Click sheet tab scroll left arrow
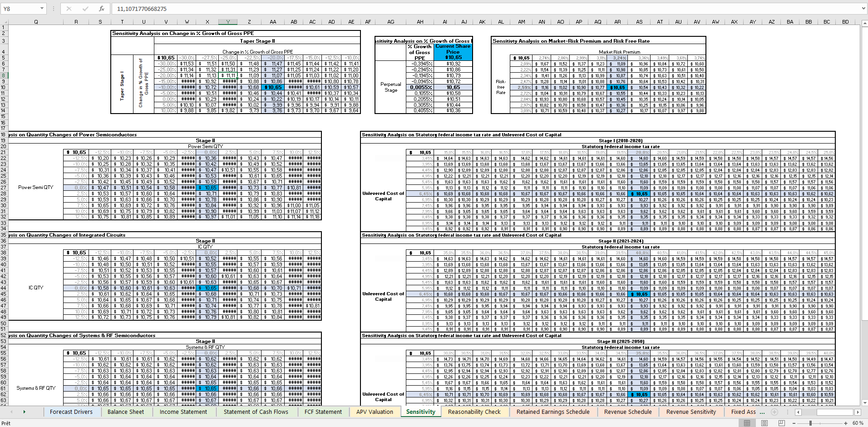Image resolution: width=868 pixels, height=427 pixels. [x=11, y=412]
